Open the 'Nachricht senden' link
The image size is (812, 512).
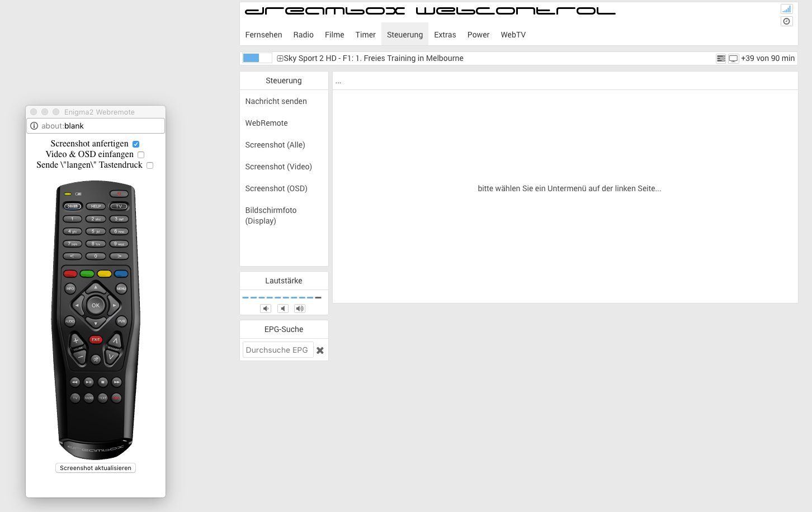pos(276,101)
